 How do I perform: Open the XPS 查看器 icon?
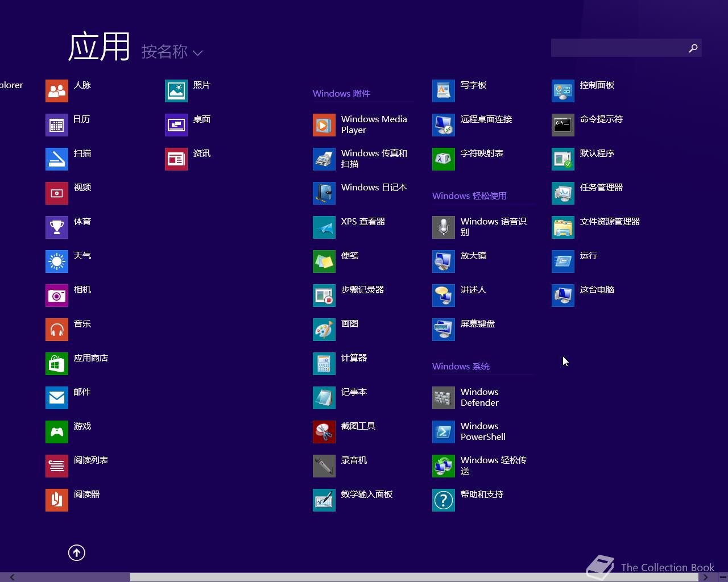point(324,227)
